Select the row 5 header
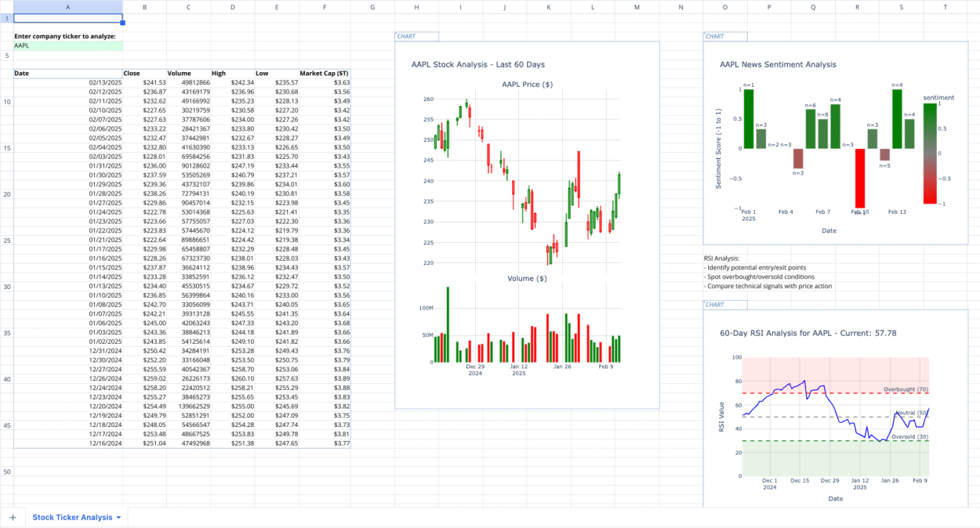The height and width of the screenshot is (528, 980). tap(7, 55)
